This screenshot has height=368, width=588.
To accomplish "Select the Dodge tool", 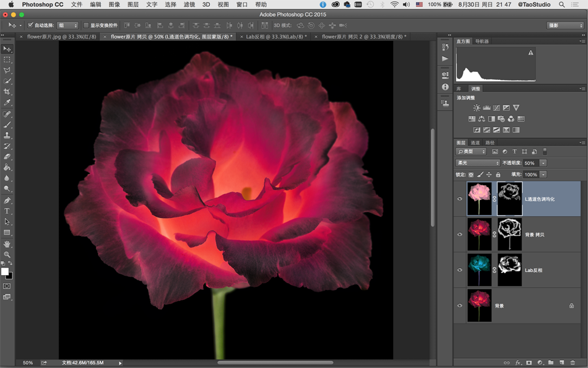I will pos(7,188).
